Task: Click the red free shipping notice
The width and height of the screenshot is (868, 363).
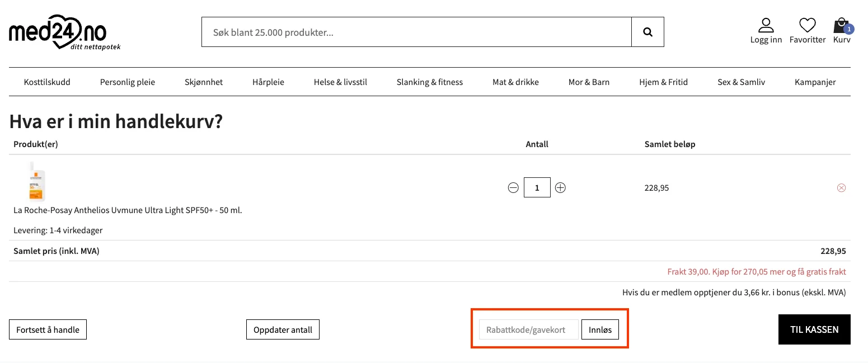Action: tap(757, 272)
